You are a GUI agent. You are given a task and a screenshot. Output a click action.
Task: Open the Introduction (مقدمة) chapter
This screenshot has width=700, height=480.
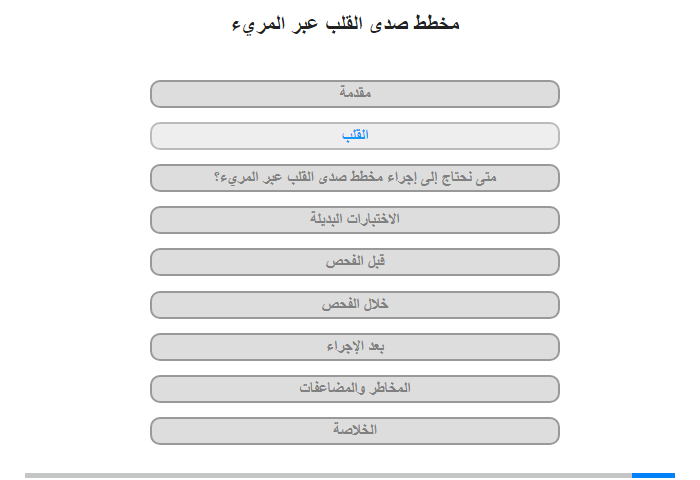click(354, 94)
